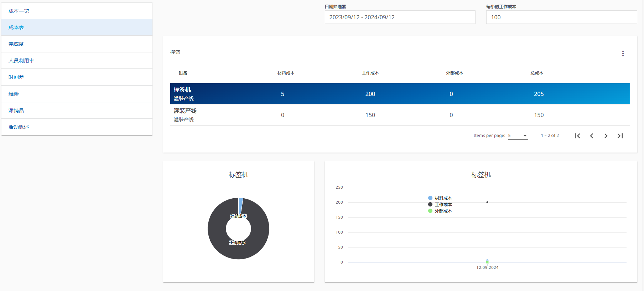644x291 pixels.
Task: Navigate to 维修 page
Action: 14,94
